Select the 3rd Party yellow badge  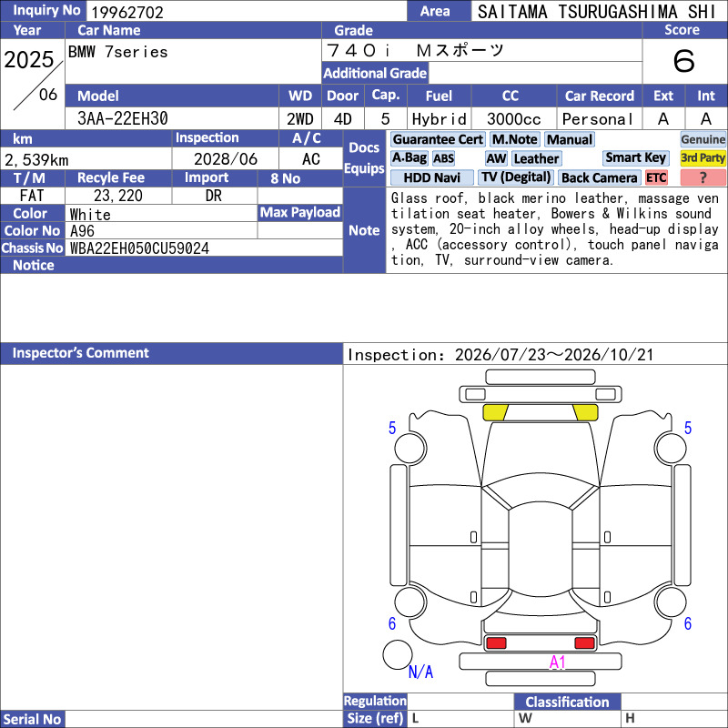[x=703, y=157]
